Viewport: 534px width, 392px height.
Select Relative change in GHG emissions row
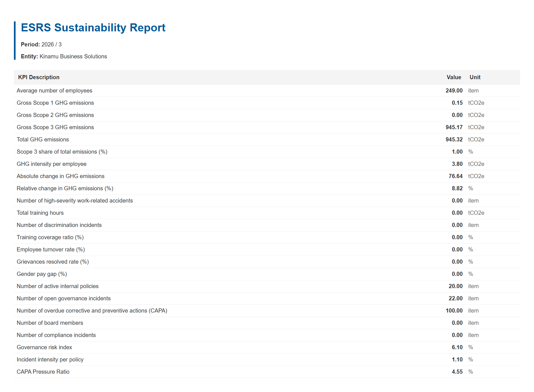pyautogui.click(x=267, y=188)
